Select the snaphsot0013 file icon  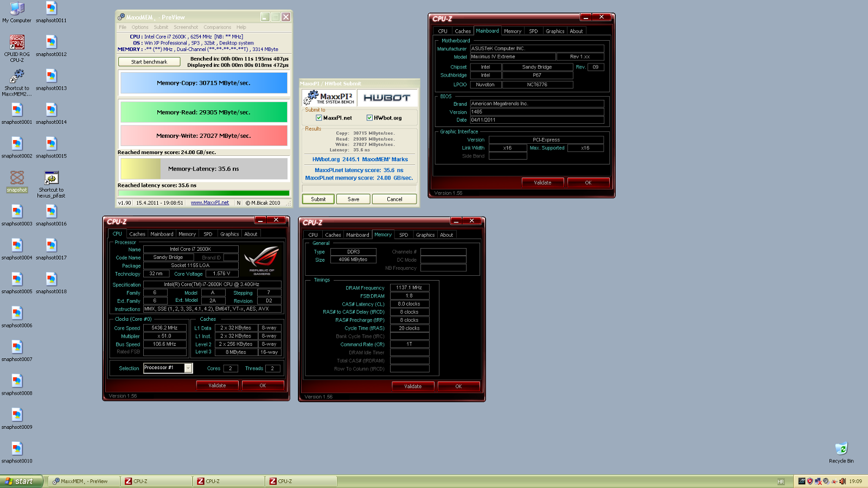(x=51, y=80)
